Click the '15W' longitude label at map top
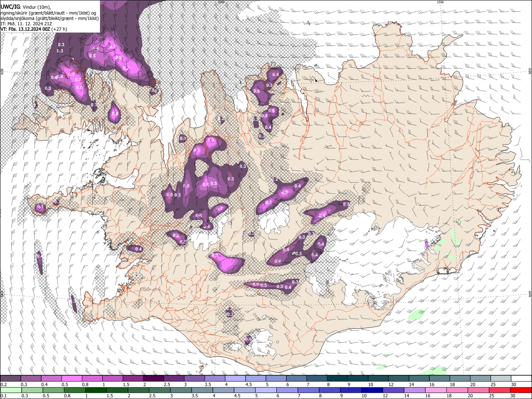Image resolution: width=532 pixels, height=399 pixels. [440, 2]
